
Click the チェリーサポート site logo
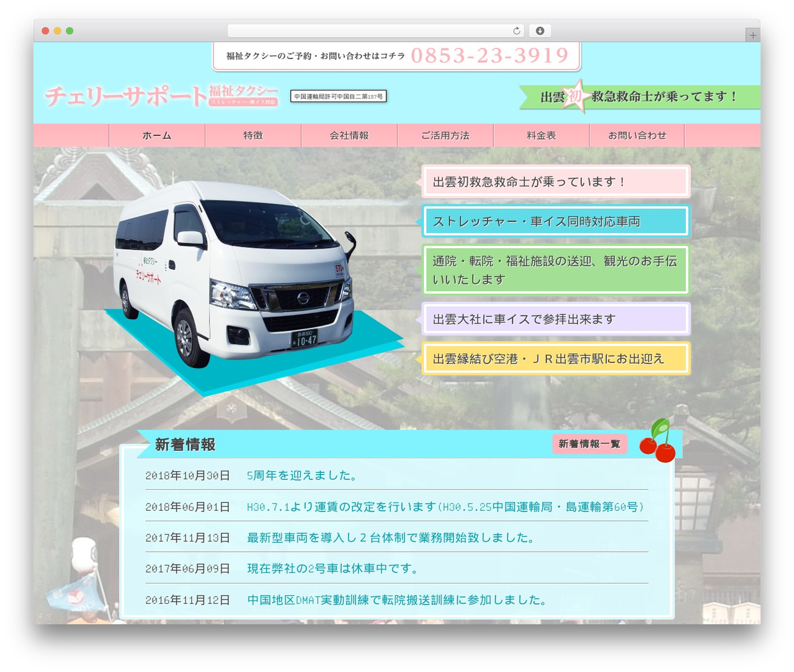coord(161,95)
